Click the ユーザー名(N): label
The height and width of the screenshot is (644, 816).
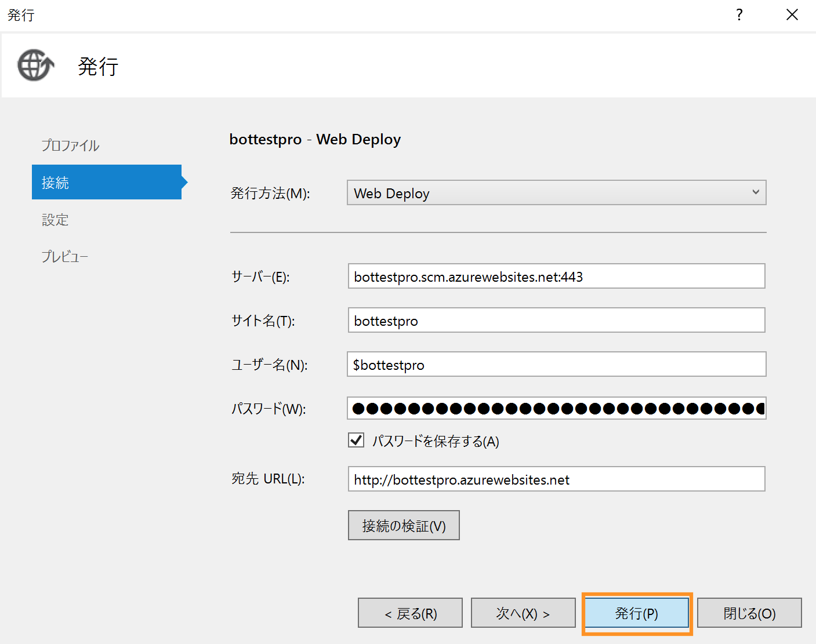pos(269,365)
